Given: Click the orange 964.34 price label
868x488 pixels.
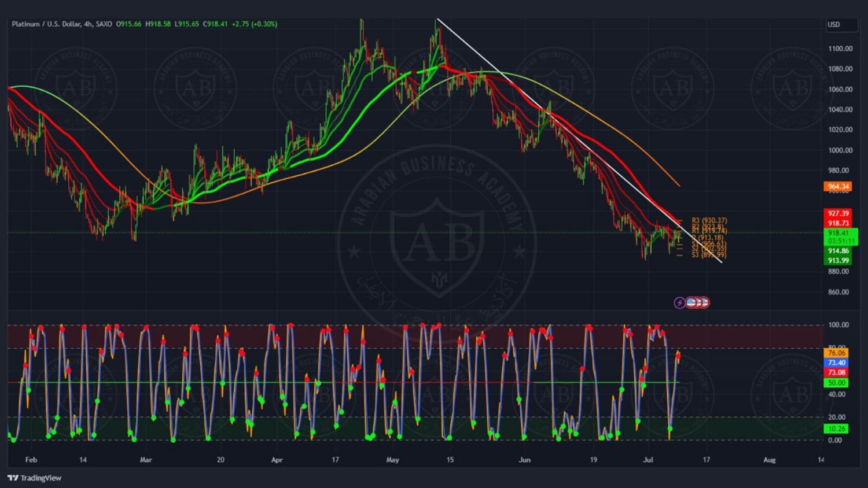Looking at the screenshot, I should pyautogui.click(x=838, y=186).
